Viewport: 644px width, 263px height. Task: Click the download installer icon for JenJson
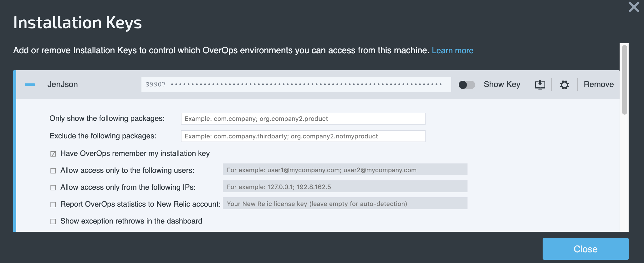click(x=540, y=85)
